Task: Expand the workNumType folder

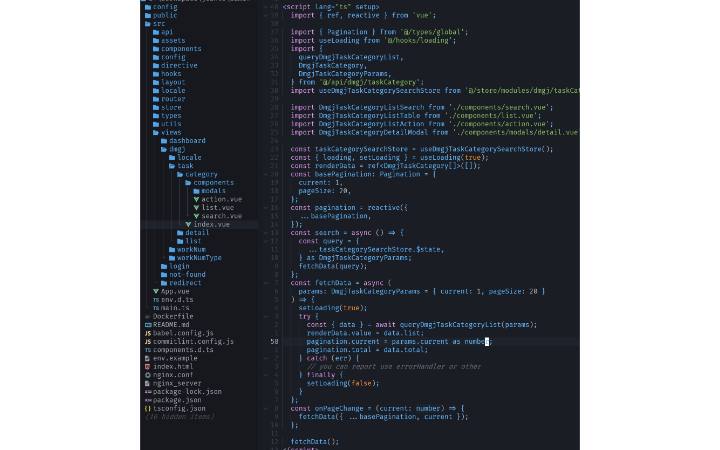Action: [x=172, y=258]
